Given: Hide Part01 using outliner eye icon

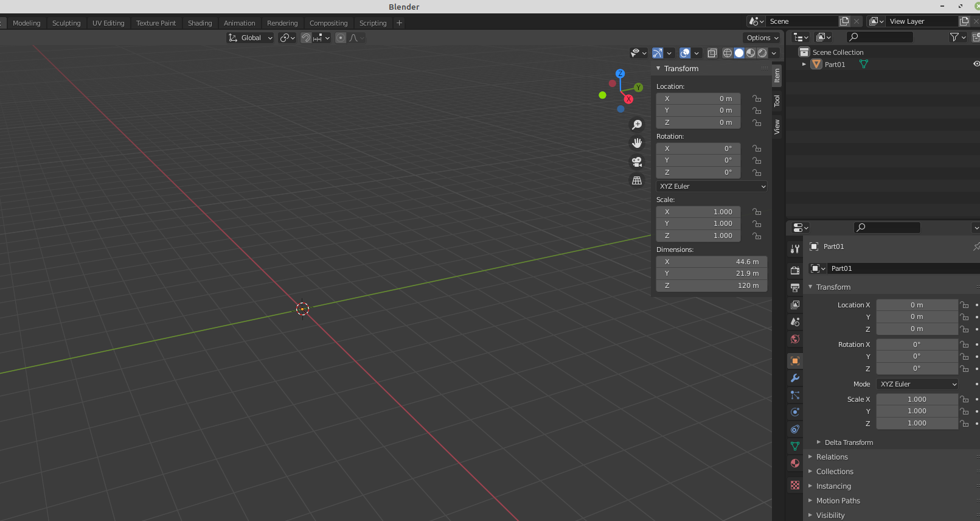Looking at the screenshot, I should pyautogui.click(x=976, y=64).
